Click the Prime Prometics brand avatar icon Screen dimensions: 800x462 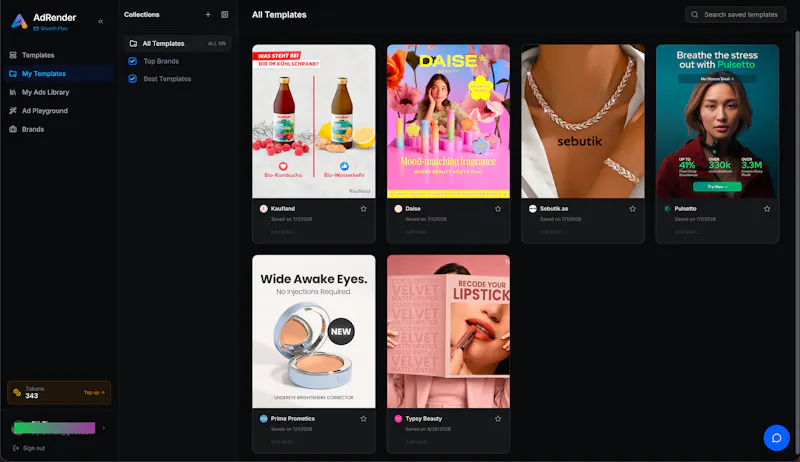[264, 419]
